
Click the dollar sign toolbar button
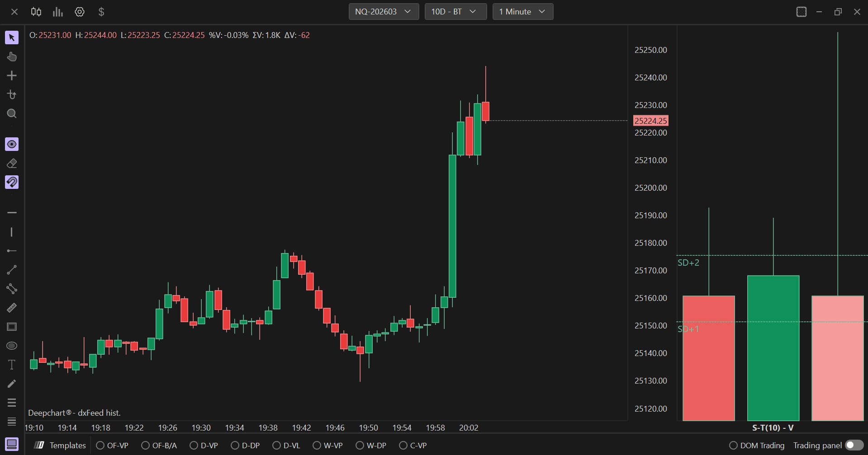point(101,12)
